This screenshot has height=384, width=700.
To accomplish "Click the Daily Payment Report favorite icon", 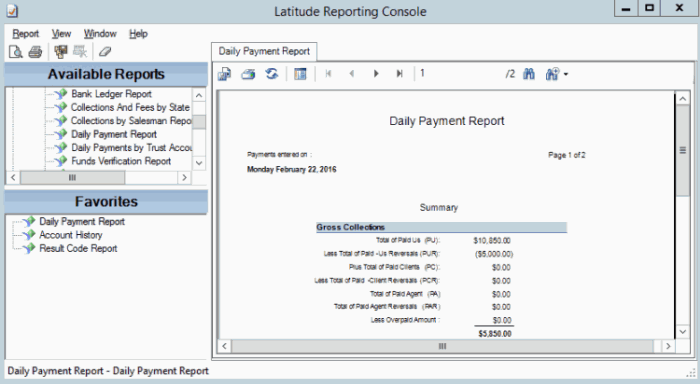I will pos(29,221).
